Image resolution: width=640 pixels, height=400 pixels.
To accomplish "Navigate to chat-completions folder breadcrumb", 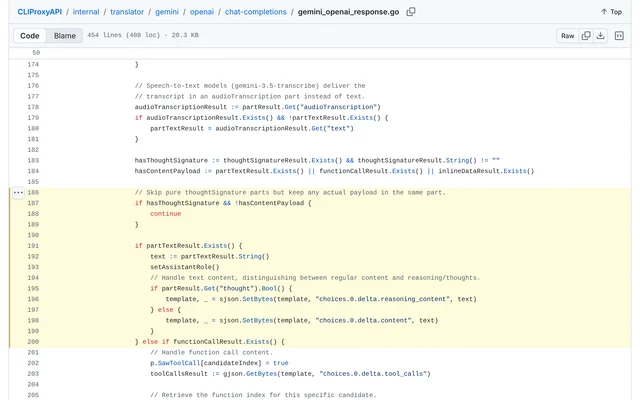I will tap(256, 12).
